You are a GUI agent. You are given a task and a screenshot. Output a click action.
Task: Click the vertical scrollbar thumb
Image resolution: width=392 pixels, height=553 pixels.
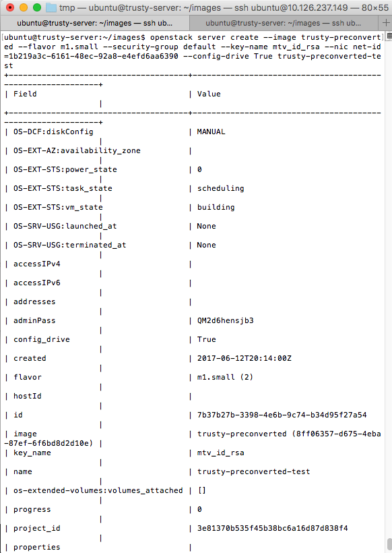coord(389,545)
